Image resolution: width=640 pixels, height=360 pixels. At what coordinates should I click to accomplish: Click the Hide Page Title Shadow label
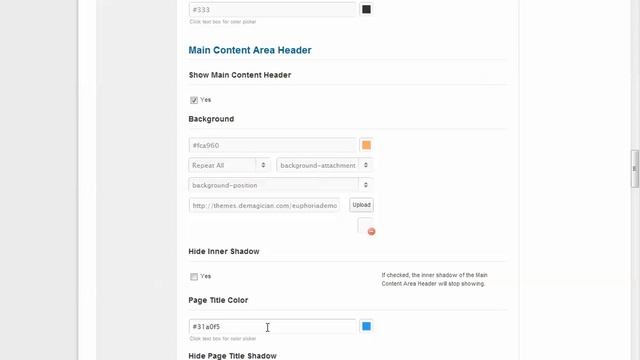[x=232, y=356]
